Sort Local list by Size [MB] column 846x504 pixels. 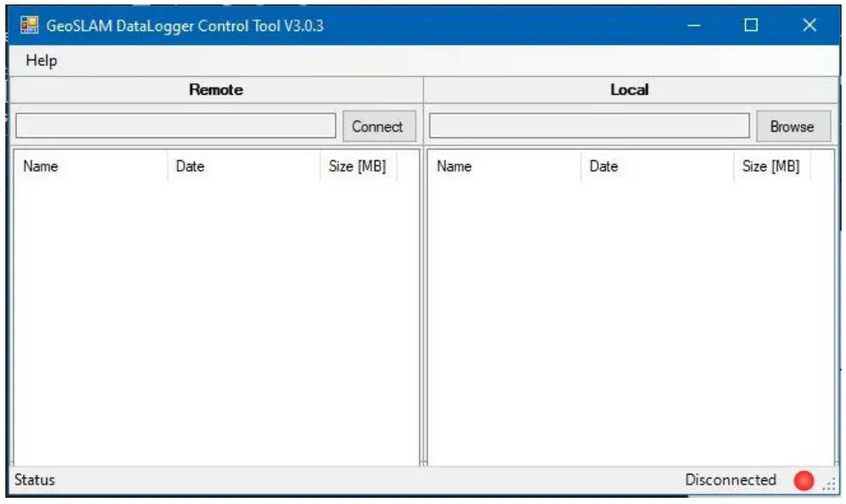pos(772,167)
